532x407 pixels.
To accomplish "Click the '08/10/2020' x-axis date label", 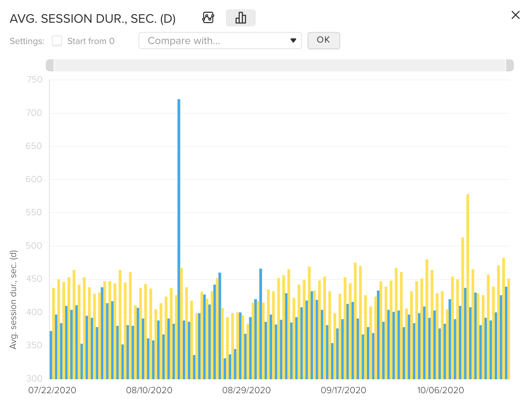I will 149,390.
